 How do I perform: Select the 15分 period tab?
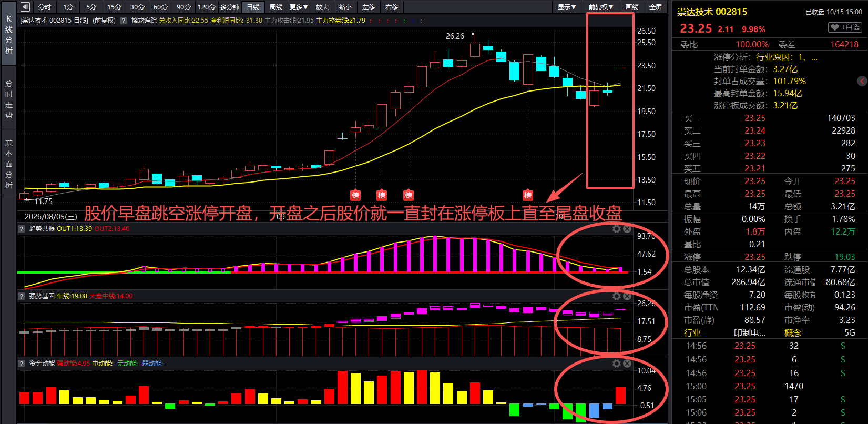(114, 7)
